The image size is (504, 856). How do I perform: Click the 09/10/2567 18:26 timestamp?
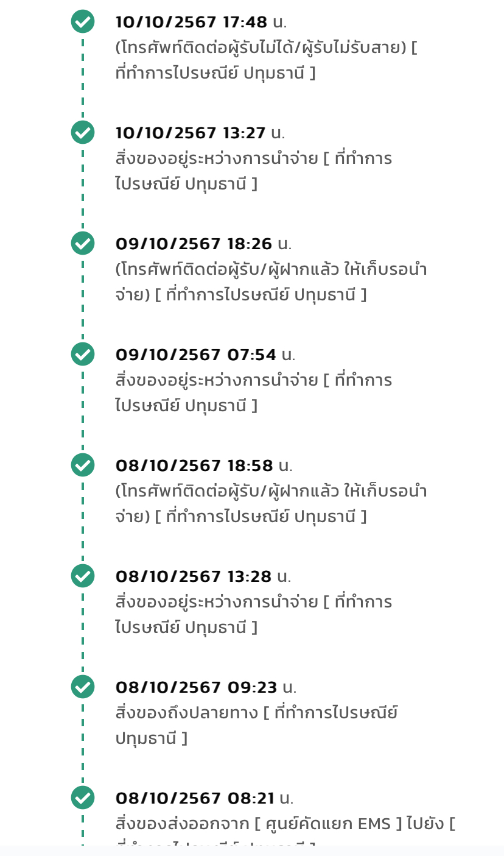194,244
